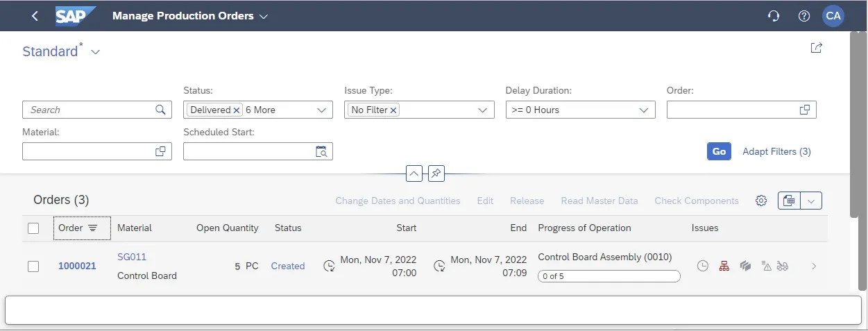The height and width of the screenshot is (331, 868).
Task: Click the End column schedule clock icon
Action: click(x=440, y=266)
